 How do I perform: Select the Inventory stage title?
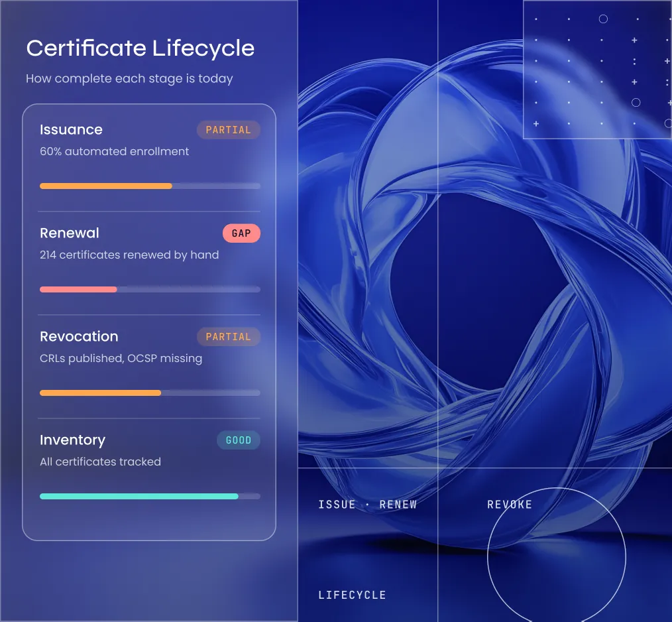(72, 440)
